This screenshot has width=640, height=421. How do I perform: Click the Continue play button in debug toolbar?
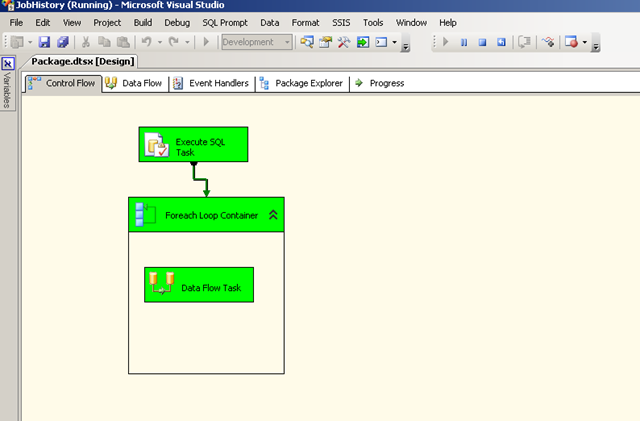pyautogui.click(x=446, y=42)
